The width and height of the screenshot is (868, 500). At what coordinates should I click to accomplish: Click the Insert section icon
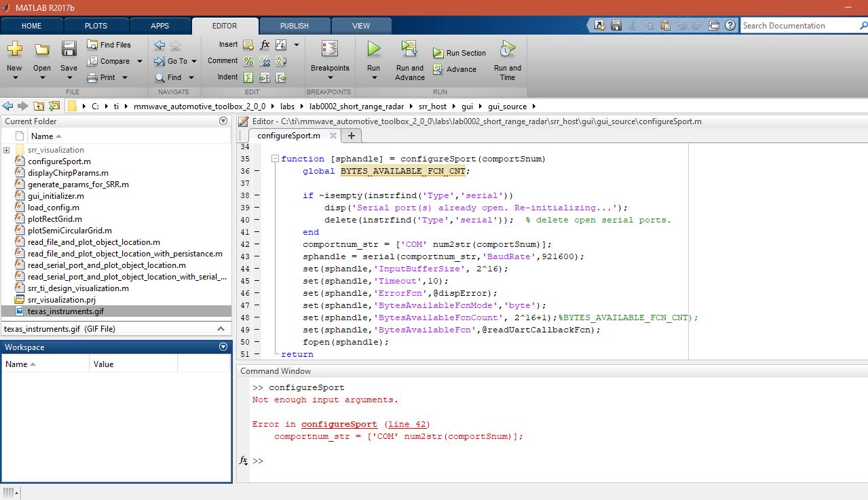coord(248,45)
